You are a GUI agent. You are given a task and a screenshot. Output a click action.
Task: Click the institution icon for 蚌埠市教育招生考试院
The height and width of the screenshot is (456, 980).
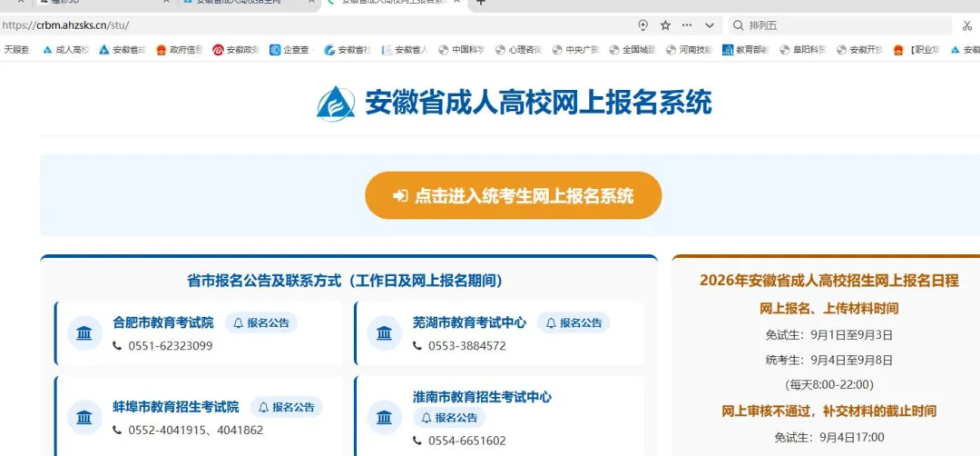point(83,417)
